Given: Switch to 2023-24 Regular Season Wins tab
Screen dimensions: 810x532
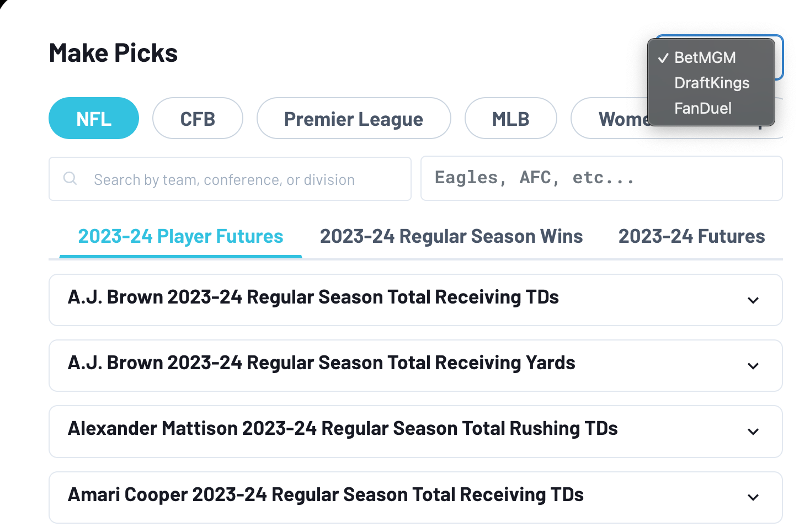Looking at the screenshot, I should coord(451,236).
